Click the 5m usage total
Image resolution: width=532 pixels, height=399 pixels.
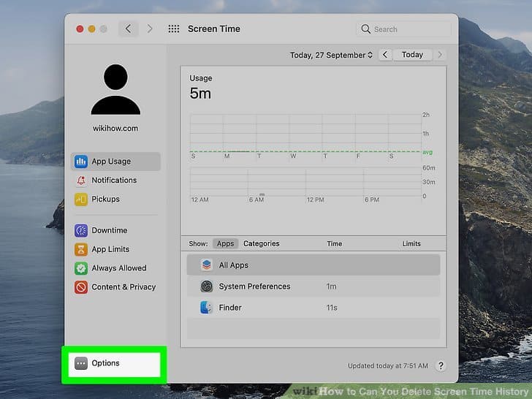[200, 94]
